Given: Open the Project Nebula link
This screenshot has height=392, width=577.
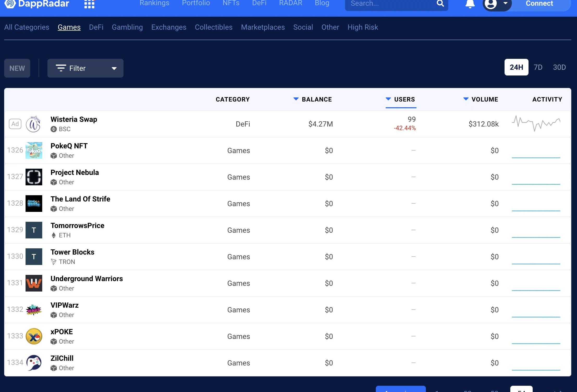Looking at the screenshot, I should (x=75, y=172).
